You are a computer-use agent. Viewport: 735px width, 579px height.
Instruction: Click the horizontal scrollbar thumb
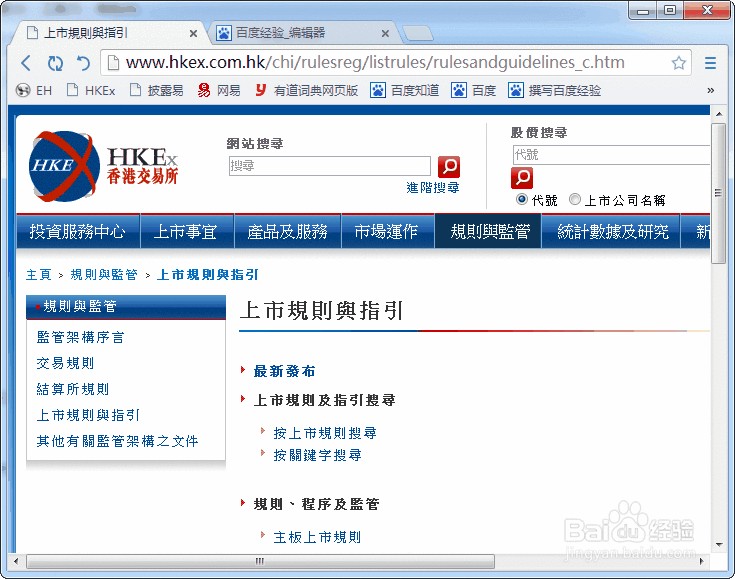[260, 561]
